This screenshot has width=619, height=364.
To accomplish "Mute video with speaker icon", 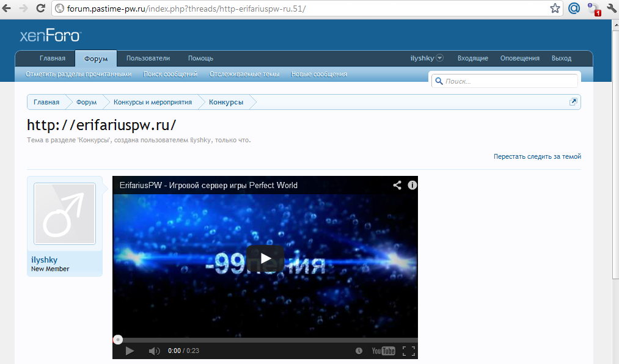I will [154, 351].
